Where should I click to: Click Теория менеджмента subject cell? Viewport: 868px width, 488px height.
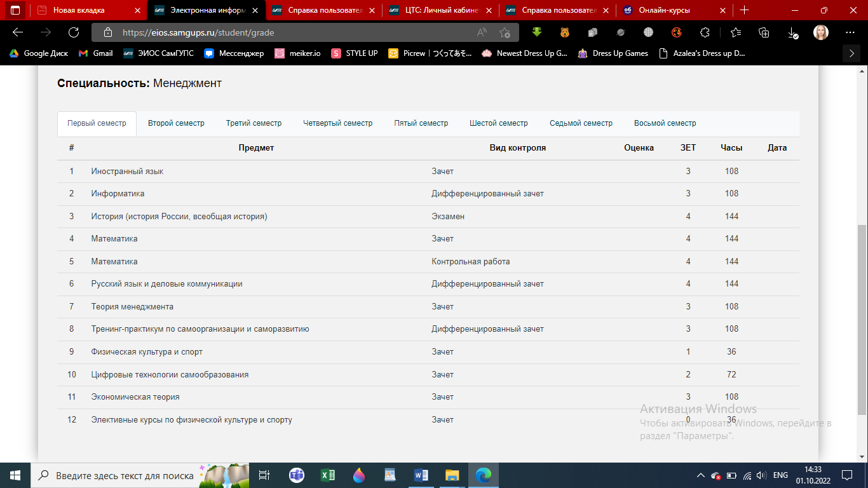tap(132, 307)
